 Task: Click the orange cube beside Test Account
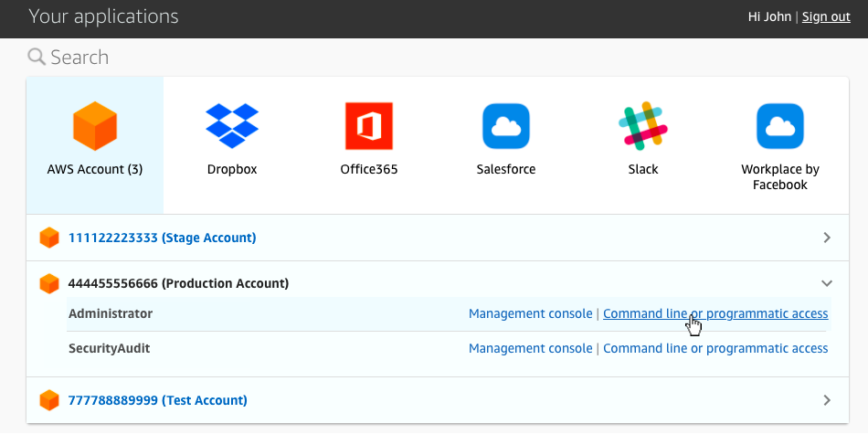click(49, 400)
